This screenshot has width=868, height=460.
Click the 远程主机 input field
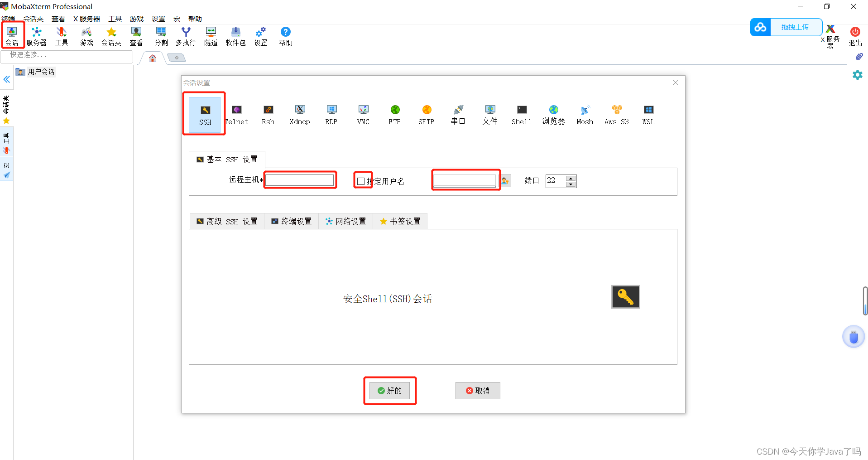[300, 180]
